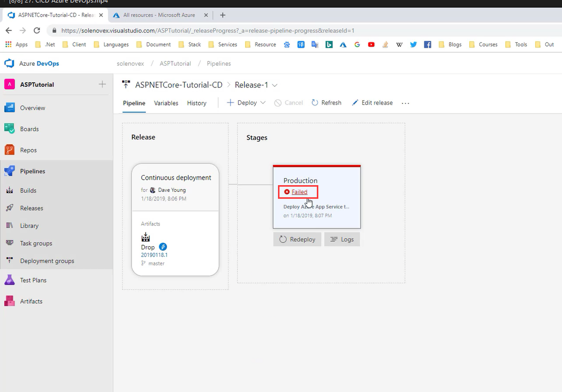
Task: Open the Blogs bookmark folder
Action: (450, 44)
